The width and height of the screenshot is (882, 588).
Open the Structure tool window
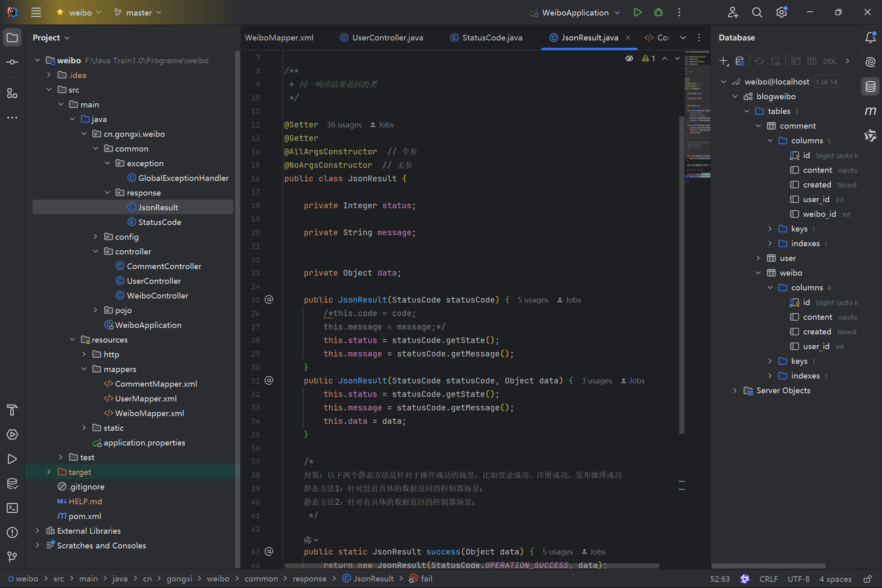(x=12, y=94)
